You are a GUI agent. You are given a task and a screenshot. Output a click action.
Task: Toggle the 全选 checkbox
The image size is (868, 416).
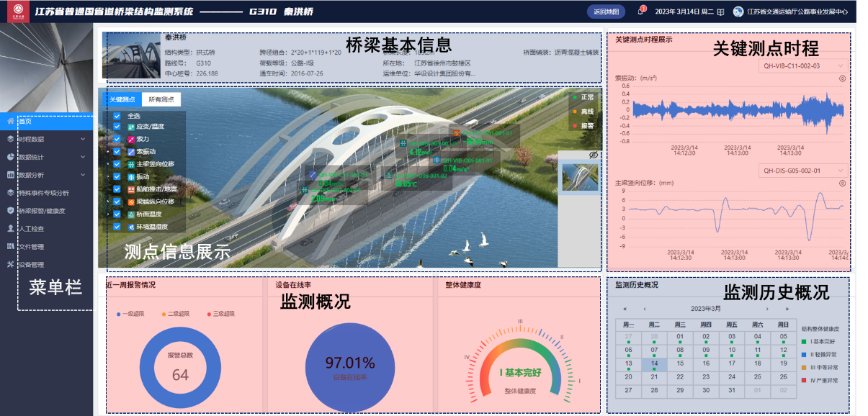(117, 116)
